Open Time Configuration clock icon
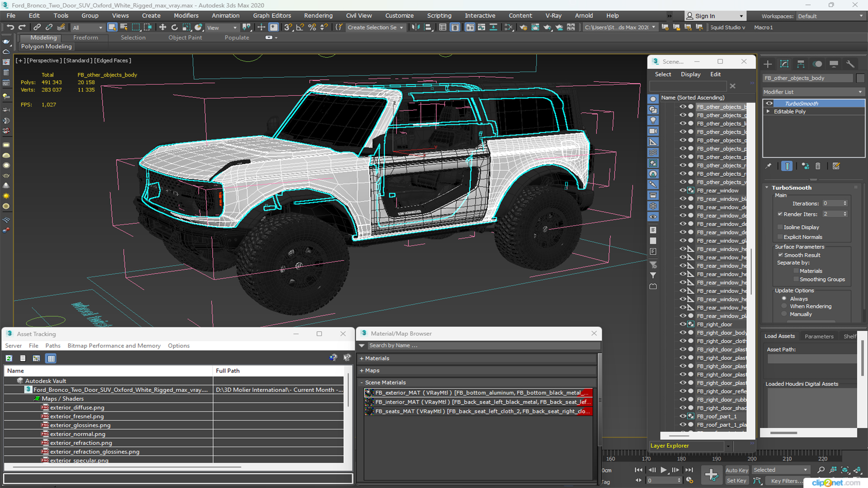Viewport: 868px width, 488px height. 689,480
